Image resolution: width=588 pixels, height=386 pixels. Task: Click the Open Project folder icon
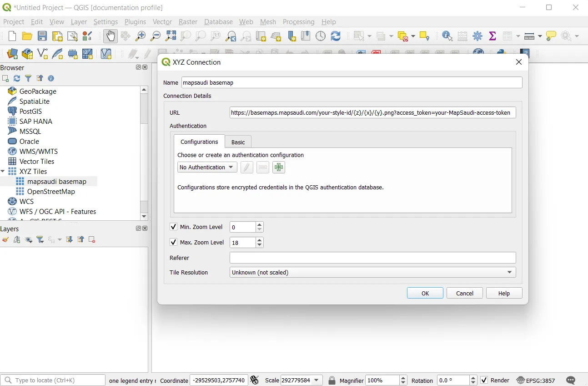(x=27, y=36)
